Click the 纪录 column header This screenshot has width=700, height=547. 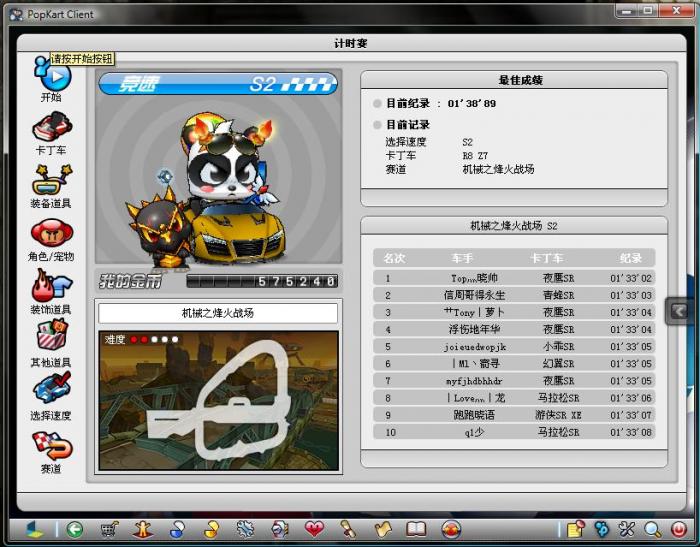(x=631, y=258)
